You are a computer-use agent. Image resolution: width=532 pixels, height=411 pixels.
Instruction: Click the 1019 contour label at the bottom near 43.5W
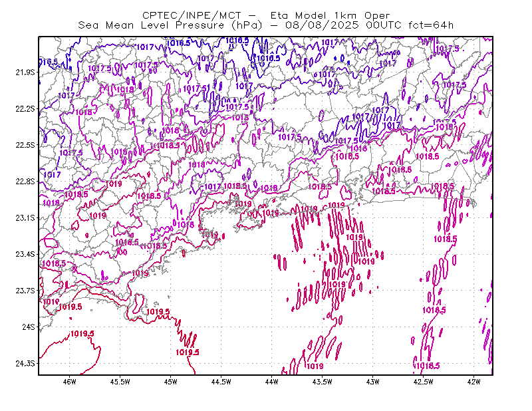pyautogui.click(x=315, y=366)
